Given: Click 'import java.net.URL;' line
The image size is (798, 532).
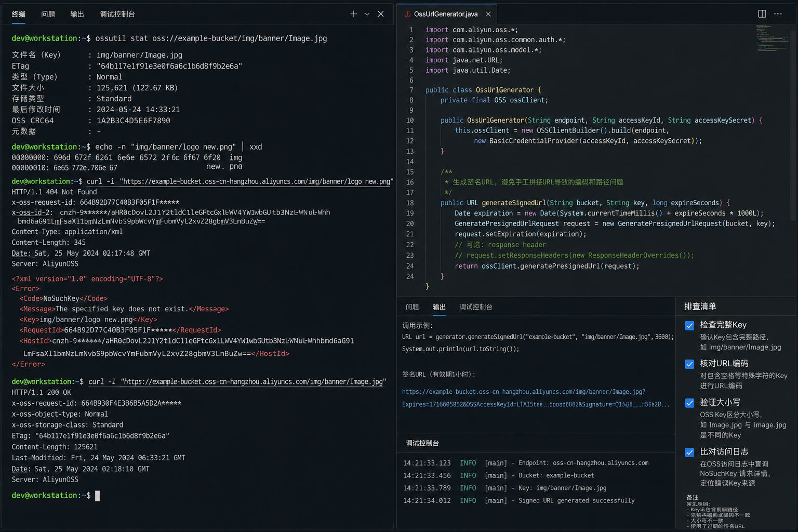Looking at the screenshot, I should 464,60.
